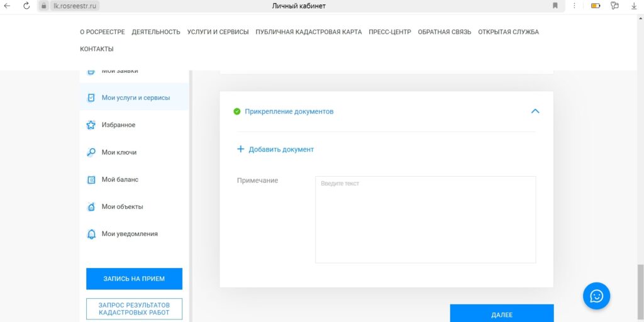Click Запрос результатов кадастровых работ button
Viewport: 644px width, 322px height.
(134, 309)
